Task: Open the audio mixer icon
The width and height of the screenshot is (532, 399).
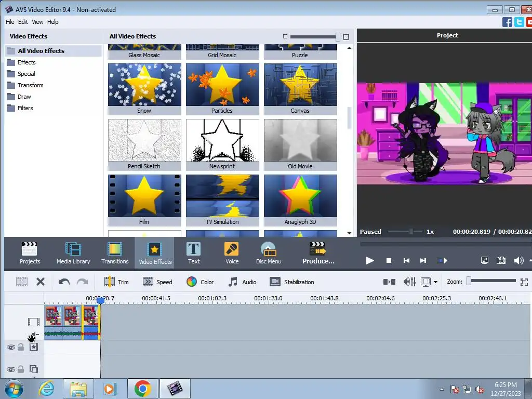Action: click(x=409, y=282)
